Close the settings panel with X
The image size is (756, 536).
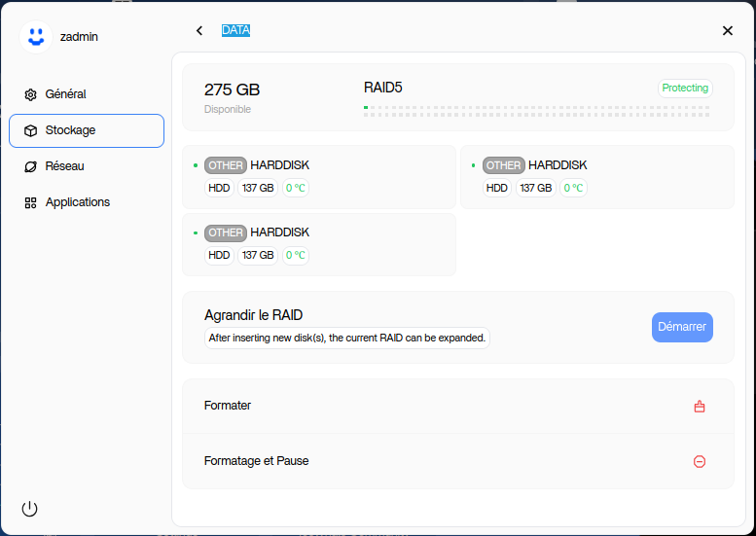pyautogui.click(x=728, y=31)
